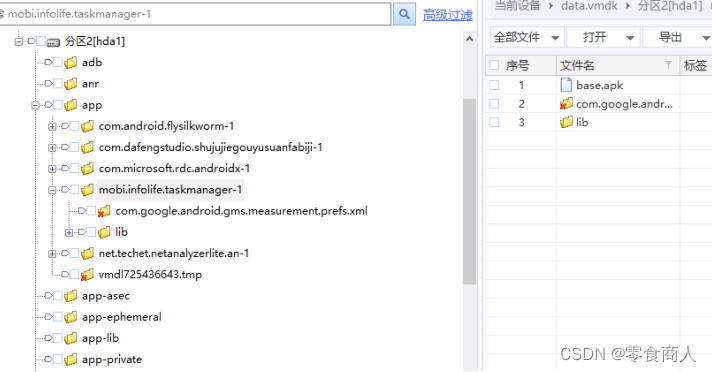This screenshot has width=712, height=372.
Task: Open the 全部文件 dropdown
Action: [x=527, y=37]
